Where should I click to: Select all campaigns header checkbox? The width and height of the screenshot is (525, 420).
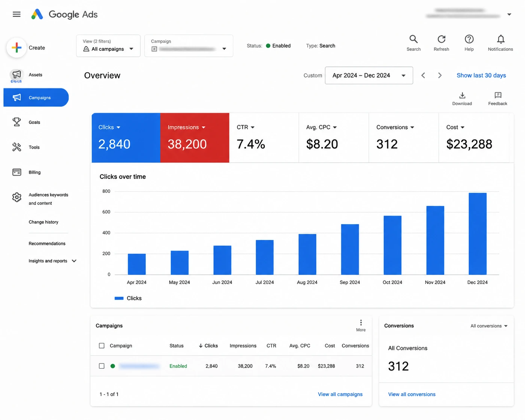101,346
